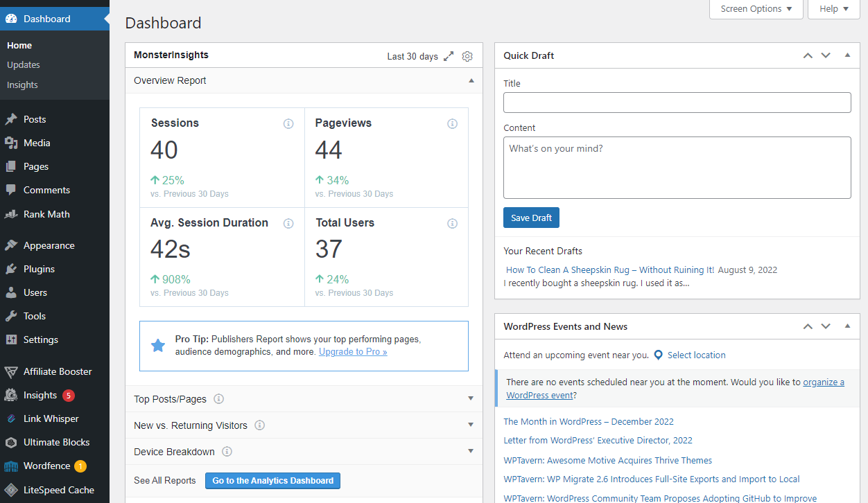Screen dimensions: 868x503
Task: Click the Rank Math sidebar icon
Action: point(11,214)
